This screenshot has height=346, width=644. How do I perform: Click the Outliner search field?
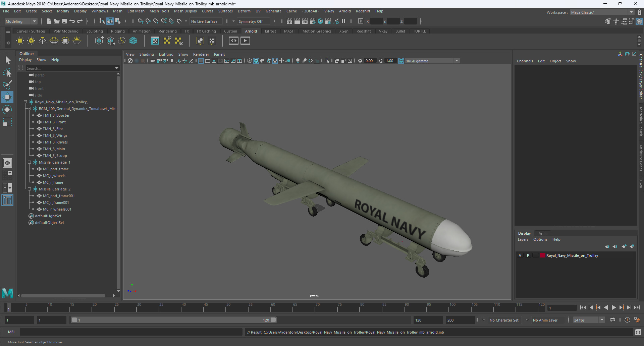[70, 68]
